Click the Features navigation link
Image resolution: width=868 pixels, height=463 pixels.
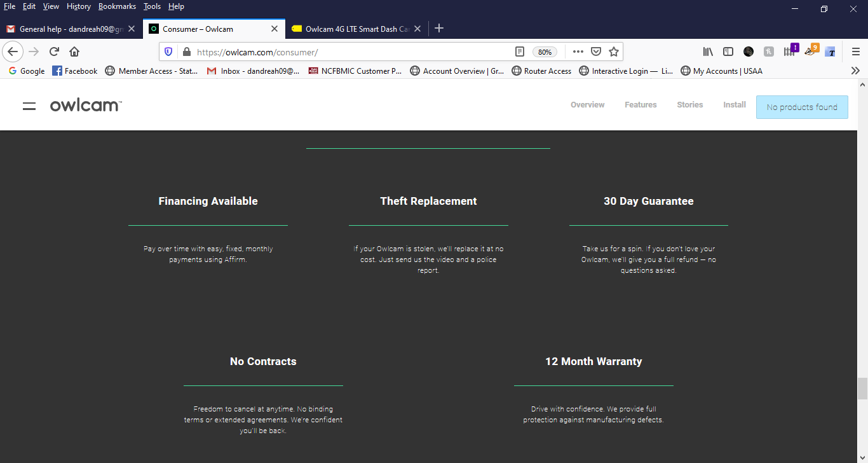click(641, 105)
